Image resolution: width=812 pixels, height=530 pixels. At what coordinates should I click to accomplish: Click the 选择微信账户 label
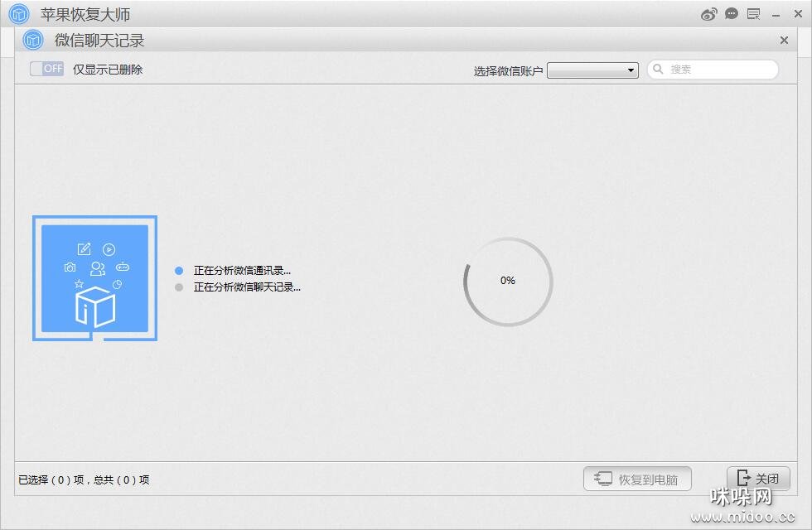(x=508, y=71)
